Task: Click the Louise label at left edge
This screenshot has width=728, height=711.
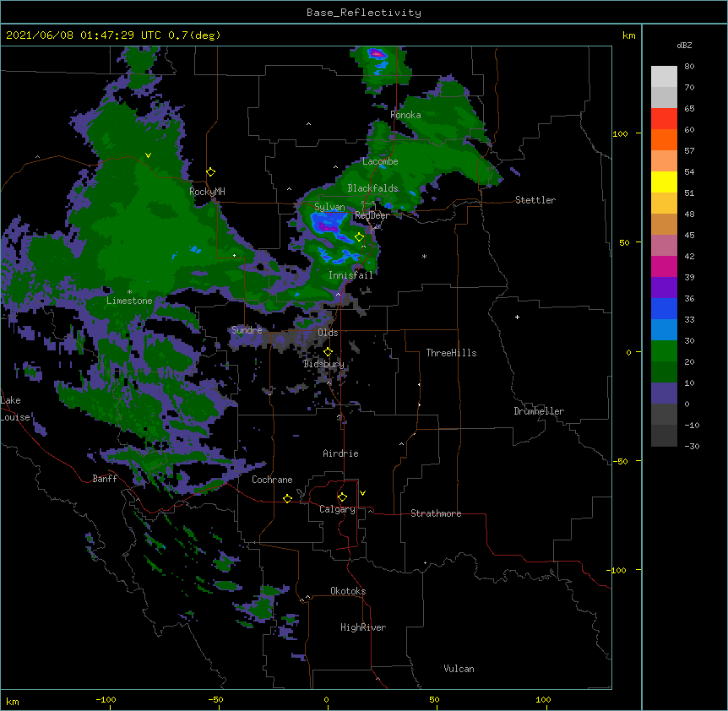Action: [x=15, y=417]
